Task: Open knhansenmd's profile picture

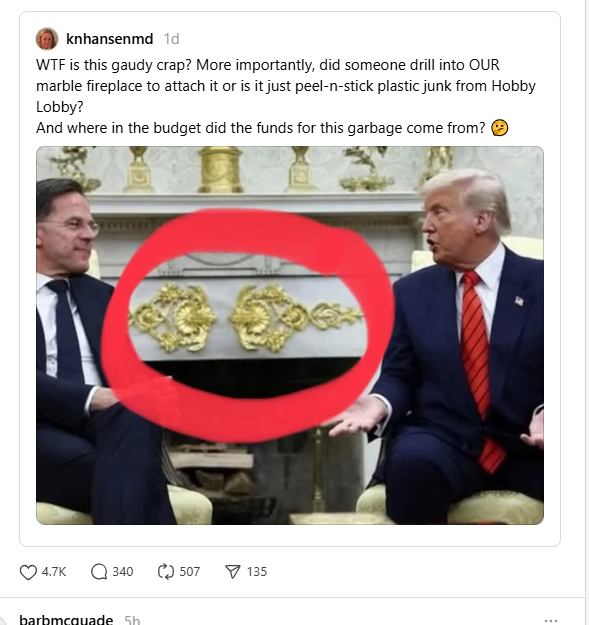Action: coord(47,39)
